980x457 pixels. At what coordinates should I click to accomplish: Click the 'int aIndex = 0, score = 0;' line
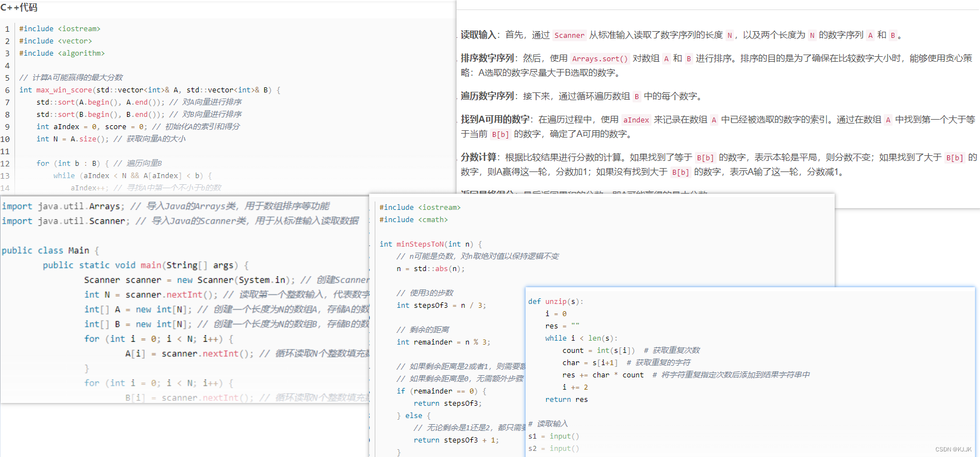click(x=91, y=126)
